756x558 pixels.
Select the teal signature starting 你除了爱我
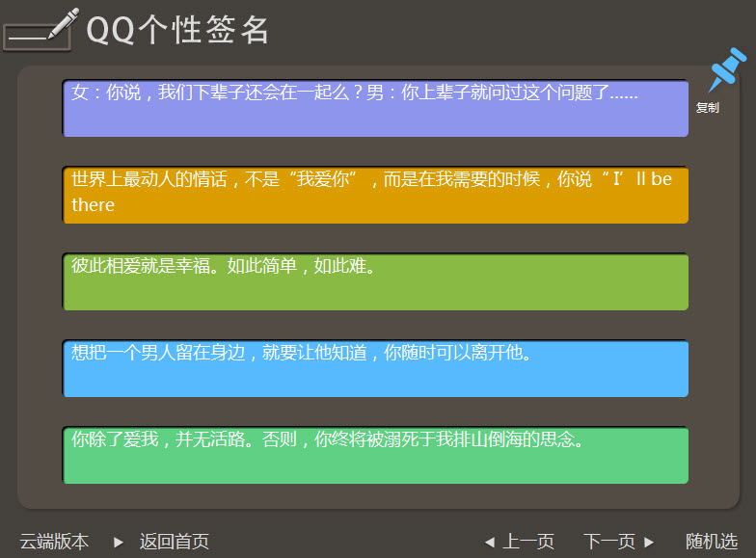375,455
